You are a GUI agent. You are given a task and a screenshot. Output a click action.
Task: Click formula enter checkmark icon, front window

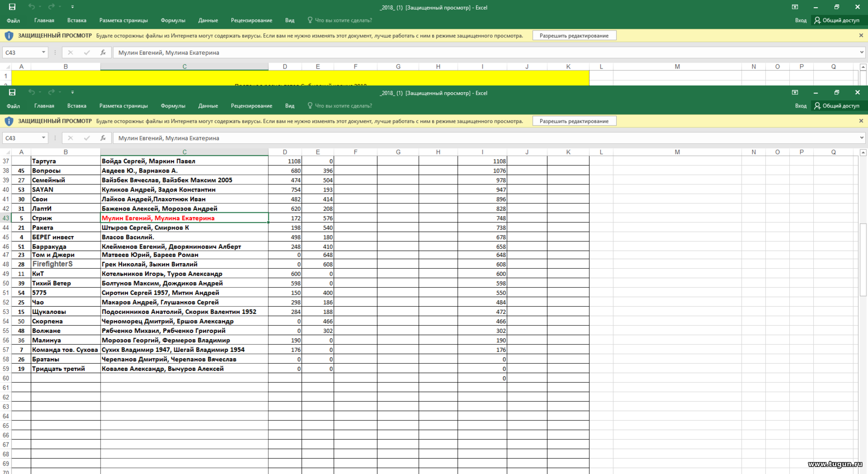(87, 138)
